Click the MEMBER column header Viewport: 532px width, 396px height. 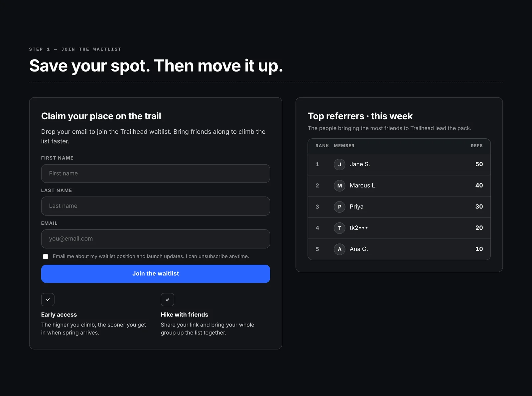pyautogui.click(x=344, y=146)
